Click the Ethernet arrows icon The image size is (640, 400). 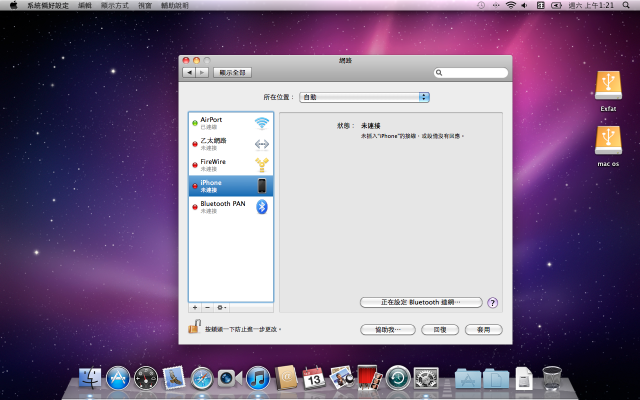pyautogui.click(x=262, y=144)
